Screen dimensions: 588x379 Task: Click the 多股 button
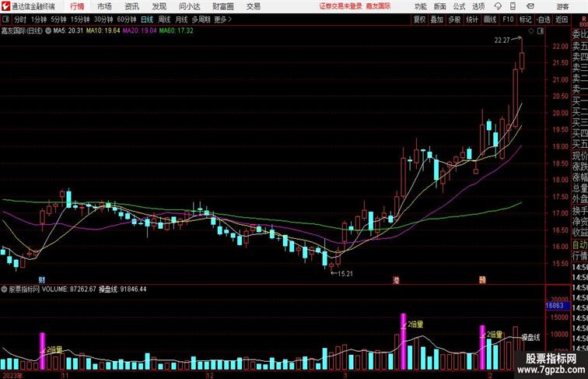454,19
